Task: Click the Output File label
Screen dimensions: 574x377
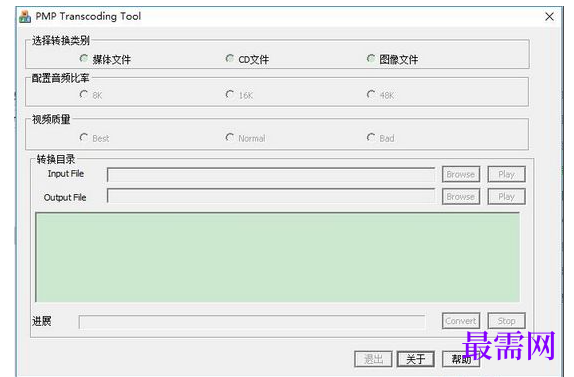Action: (65, 198)
